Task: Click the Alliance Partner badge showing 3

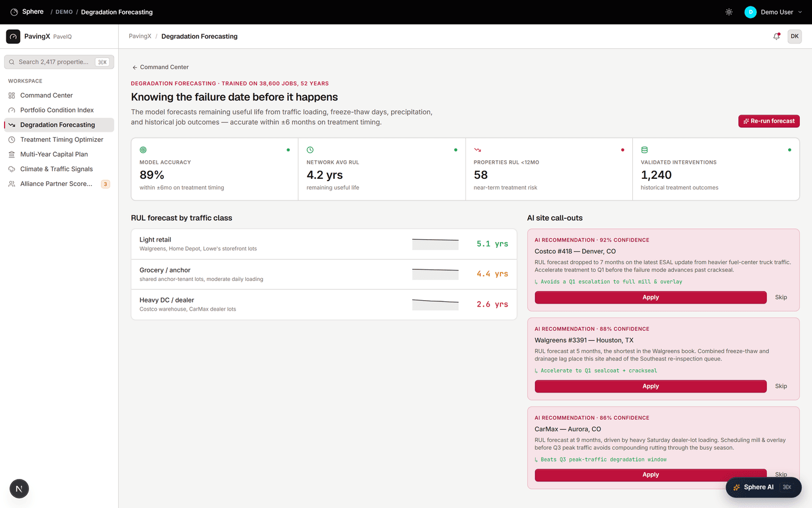Action: click(106, 184)
